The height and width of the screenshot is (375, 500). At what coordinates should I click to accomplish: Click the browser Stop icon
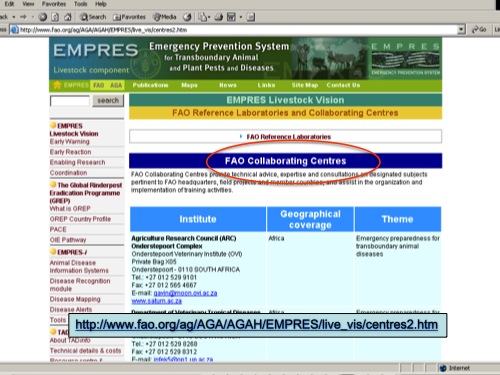[x=43, y=17]
